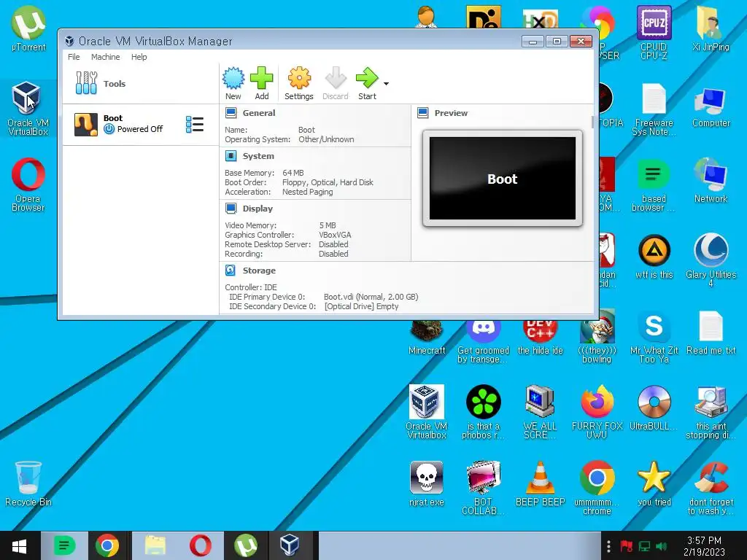Open the File menu
747x560 pixels.
coord(74,57)
